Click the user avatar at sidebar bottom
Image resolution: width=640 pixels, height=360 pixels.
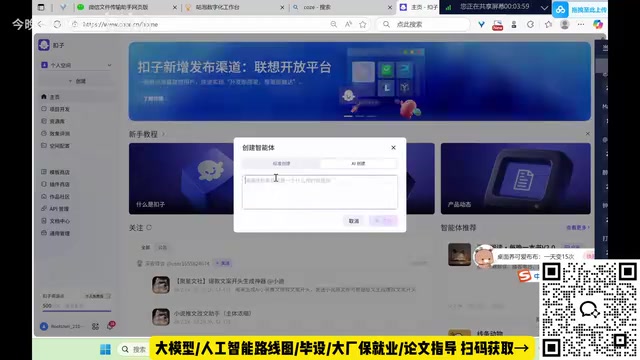pyautogui.click(x=44, y=326)
